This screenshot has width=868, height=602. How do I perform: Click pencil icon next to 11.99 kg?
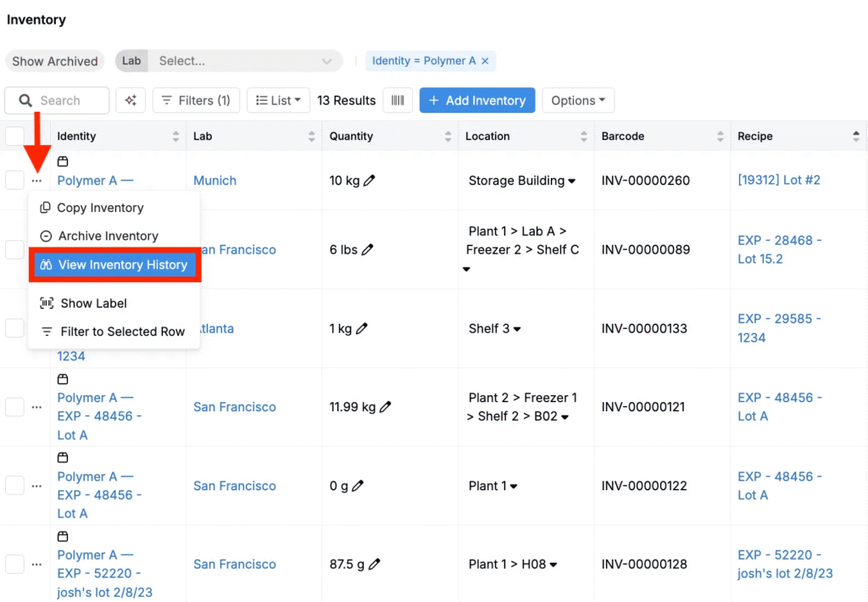point(386,407)
